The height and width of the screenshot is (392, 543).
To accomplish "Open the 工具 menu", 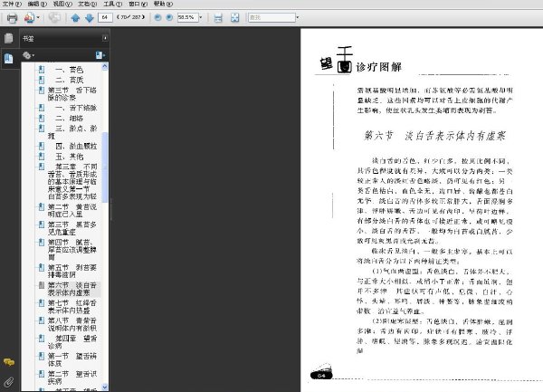I will pyautogui.click(x=112, y=4).
